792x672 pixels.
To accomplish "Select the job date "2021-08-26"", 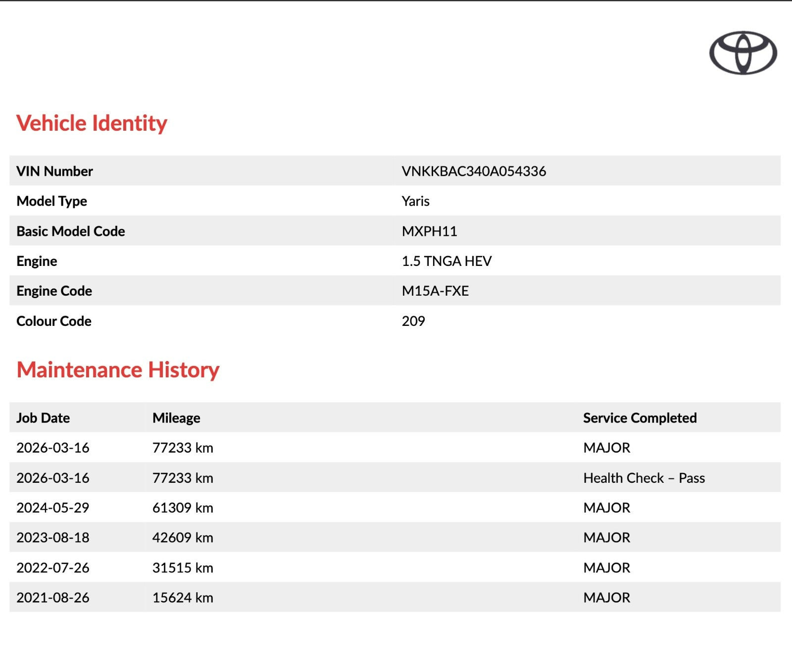I will [x=52, y=597].
